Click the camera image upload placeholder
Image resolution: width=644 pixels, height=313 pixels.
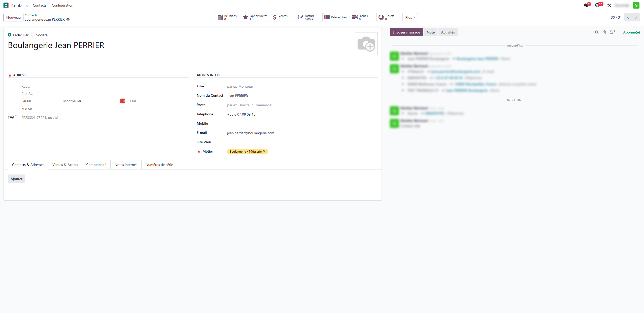[366, 44]
